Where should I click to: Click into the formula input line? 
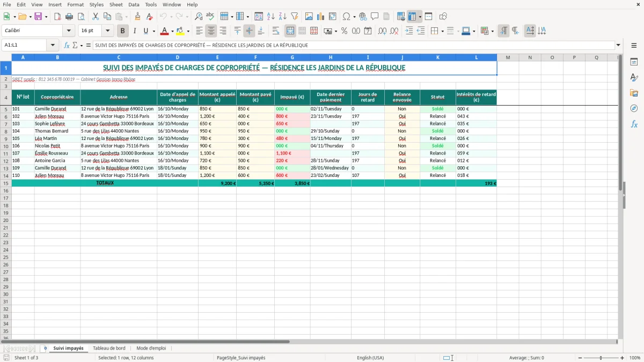pos(353,45)
